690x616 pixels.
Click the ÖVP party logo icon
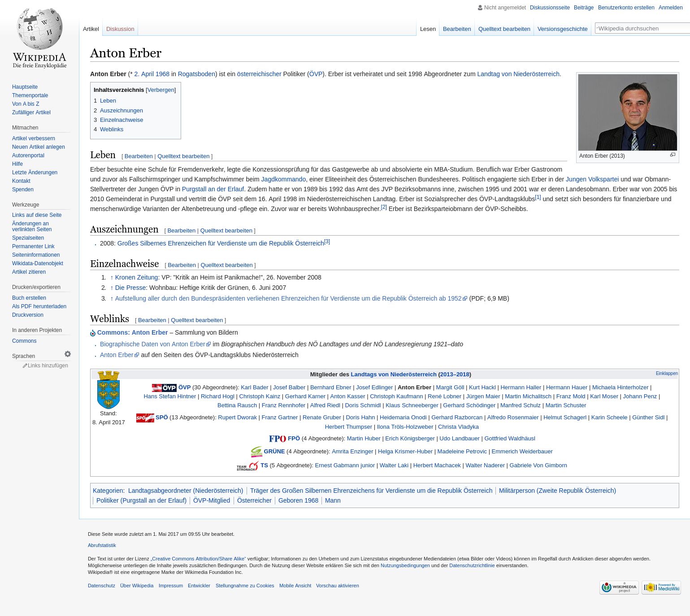[164, 388]
